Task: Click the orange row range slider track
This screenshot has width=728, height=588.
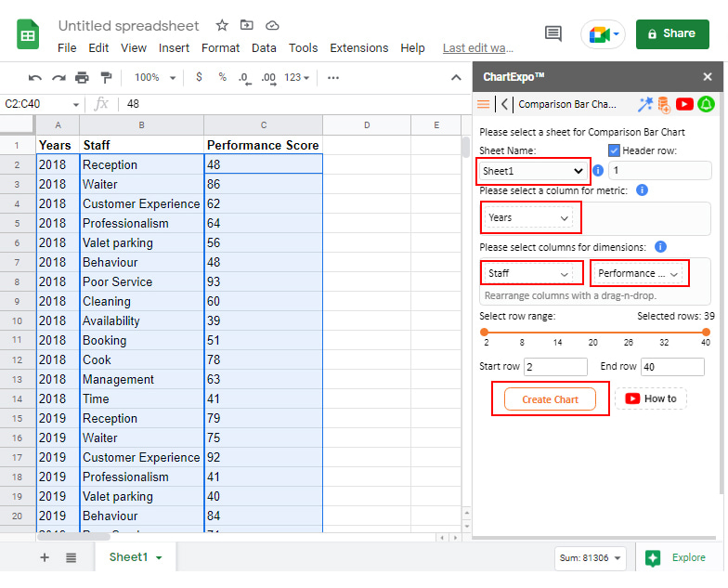Action: coord(594,332)
